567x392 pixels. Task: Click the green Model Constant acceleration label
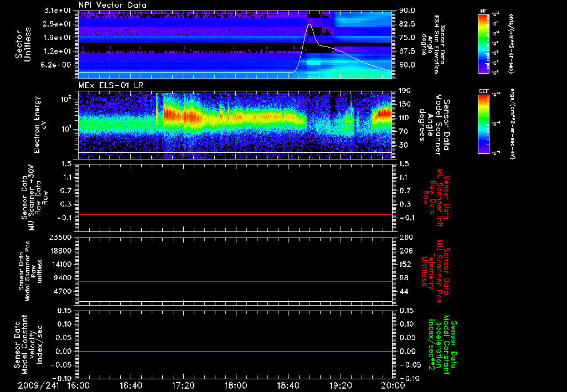pos(442,345)
